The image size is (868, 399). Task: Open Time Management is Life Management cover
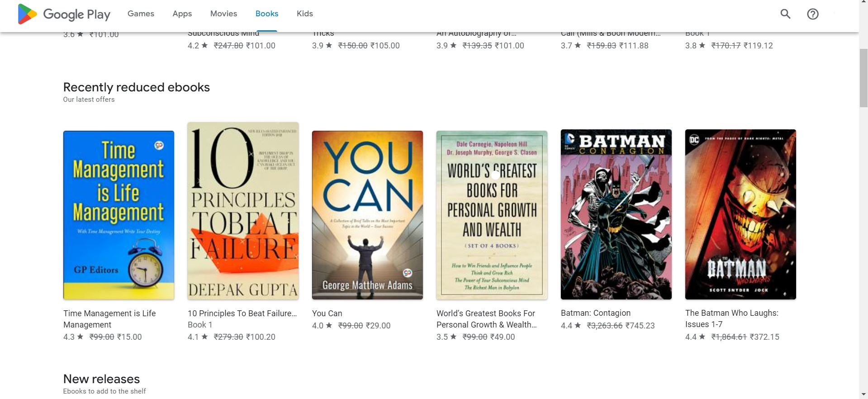click(119, 215)
